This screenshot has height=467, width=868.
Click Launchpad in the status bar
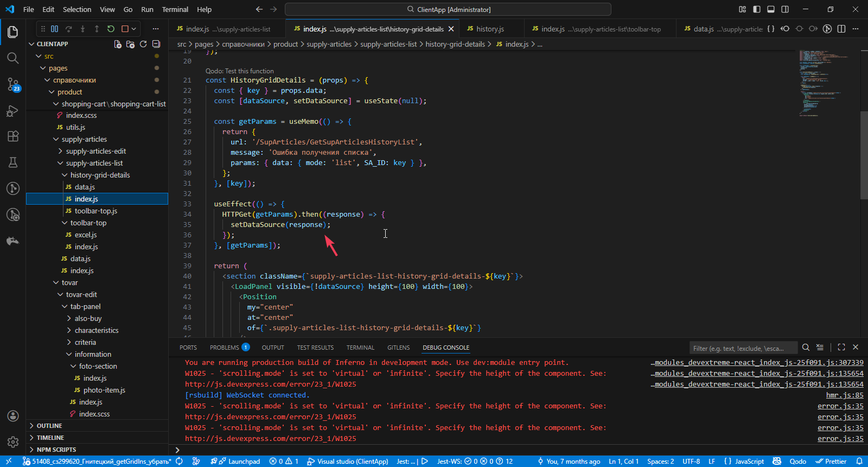[x=239, y=462]
